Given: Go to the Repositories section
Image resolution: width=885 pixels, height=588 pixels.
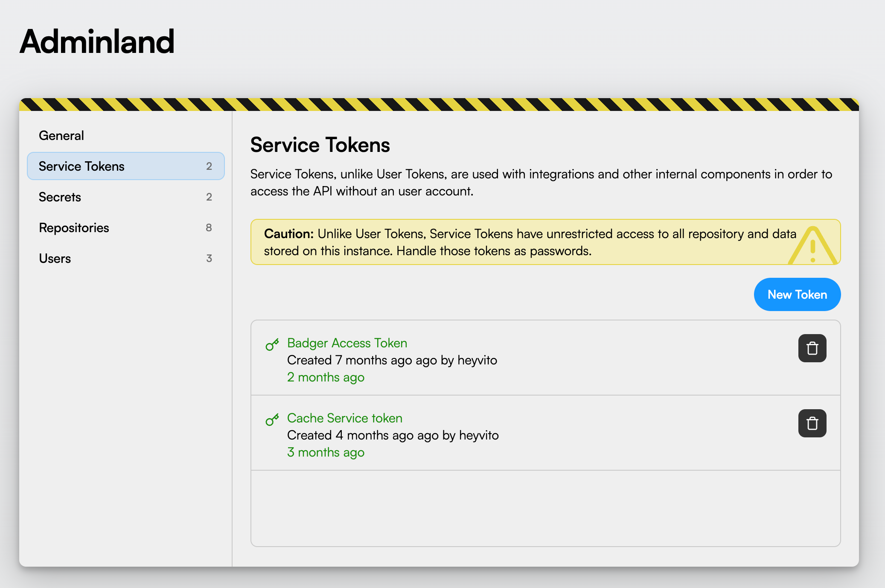Looking at the screenshot, I should [126, 227].
